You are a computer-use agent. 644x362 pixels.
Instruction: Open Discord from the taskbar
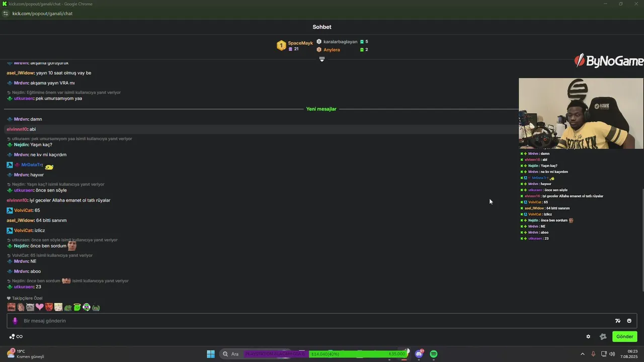click(x=419, y=354)
